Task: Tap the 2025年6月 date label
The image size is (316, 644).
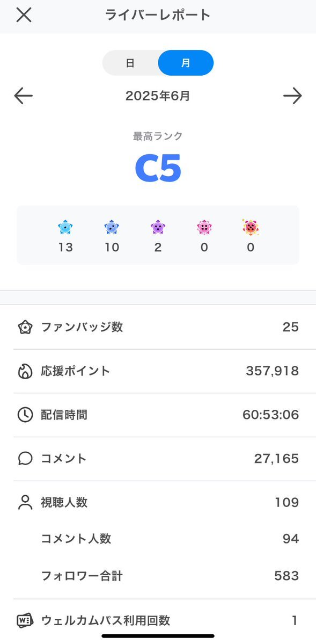Action: coord(158,96)
